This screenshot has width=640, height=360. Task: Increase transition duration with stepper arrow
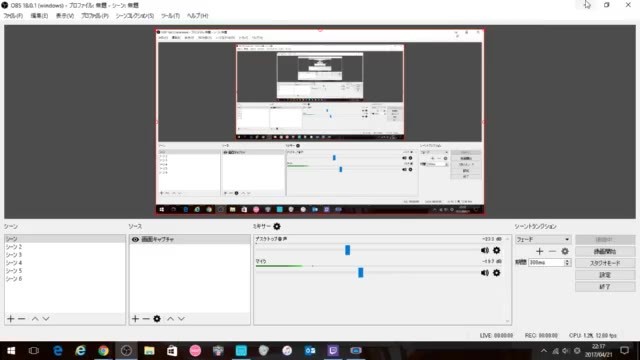click(x=567, y=261)
